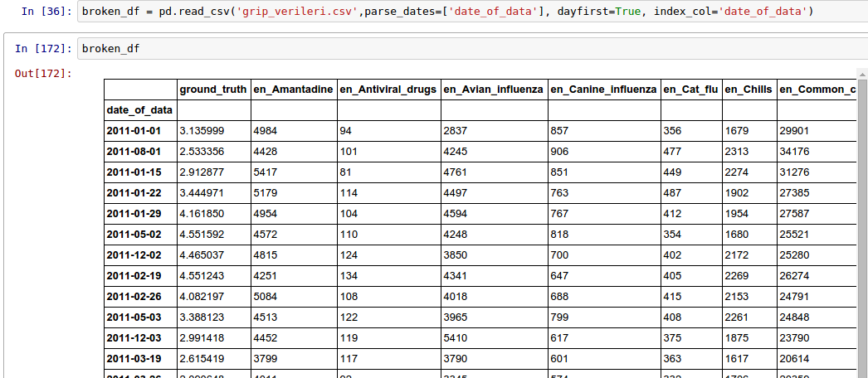
Task: Click the ground_truth column header
Action: click(x=213, y=90)
